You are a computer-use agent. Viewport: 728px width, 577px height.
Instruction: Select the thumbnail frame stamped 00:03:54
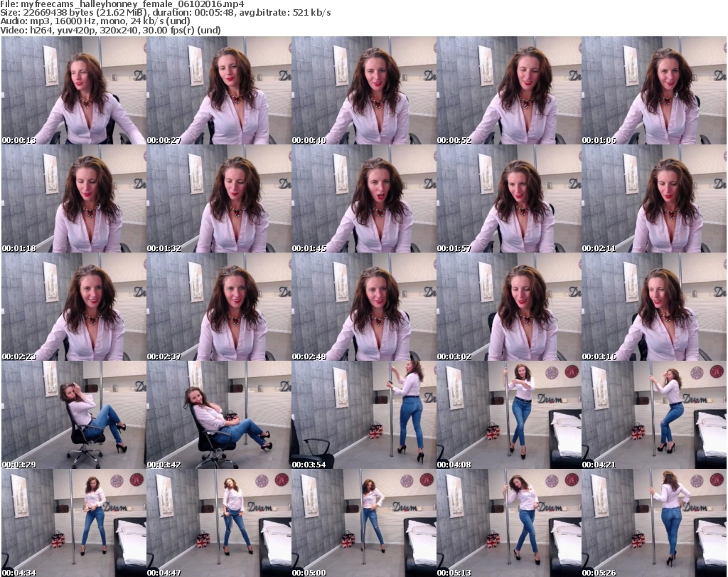point(364,415)
